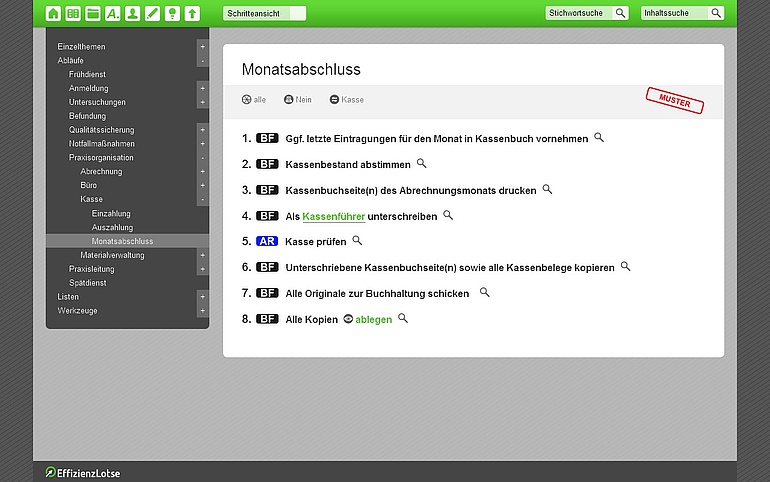Select the 'Kasse' filter option
This screenshot has height=482, width=770.
[x=347, y=100]
